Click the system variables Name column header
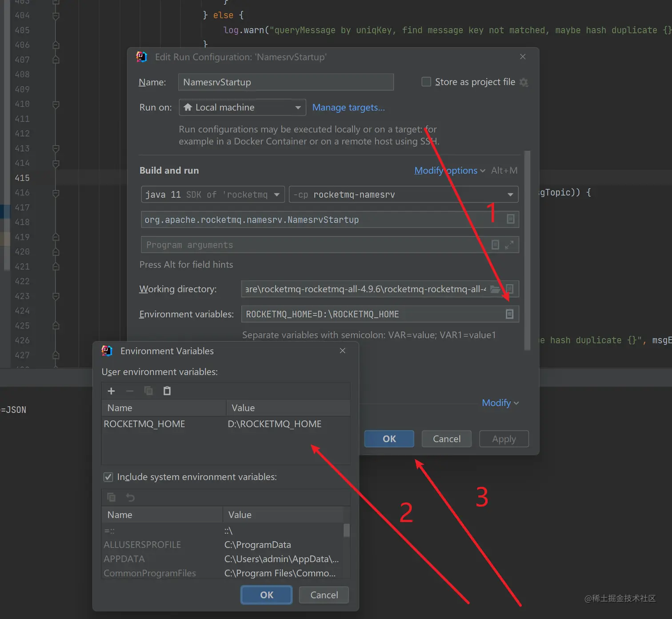672x619 pixels. (162, 515)
